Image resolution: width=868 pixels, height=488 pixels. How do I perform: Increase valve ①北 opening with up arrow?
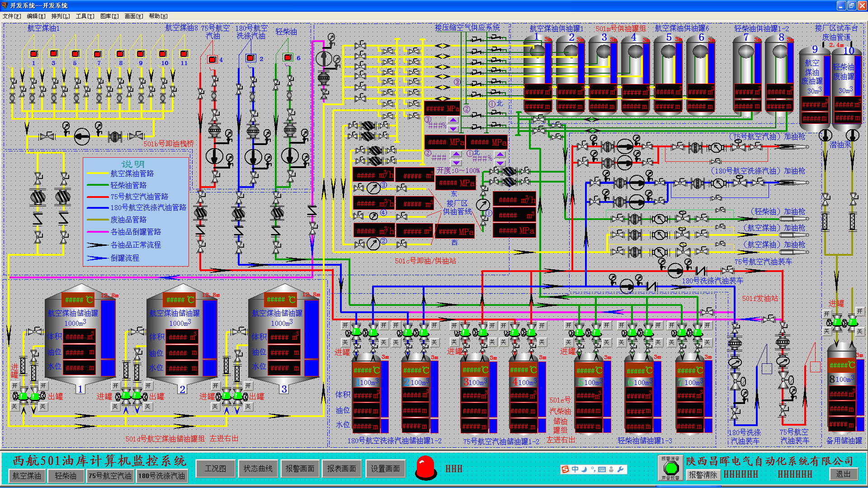coord(500,155)
